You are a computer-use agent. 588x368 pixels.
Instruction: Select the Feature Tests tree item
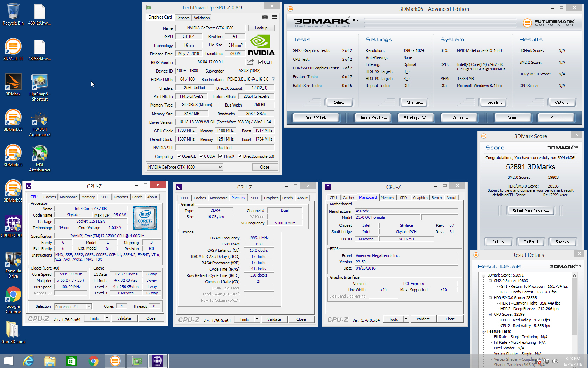[x=499, y=331]
